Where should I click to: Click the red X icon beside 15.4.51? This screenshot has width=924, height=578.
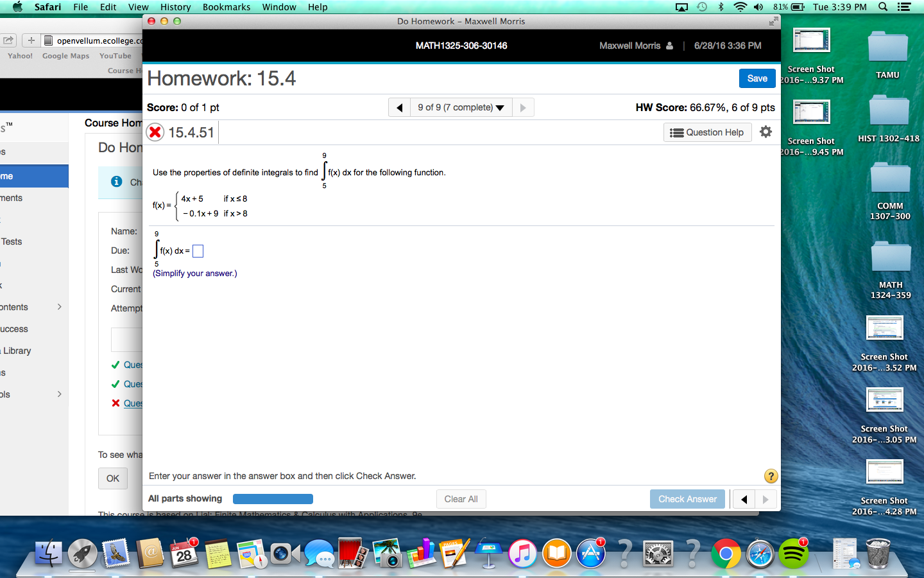point(155,132)
